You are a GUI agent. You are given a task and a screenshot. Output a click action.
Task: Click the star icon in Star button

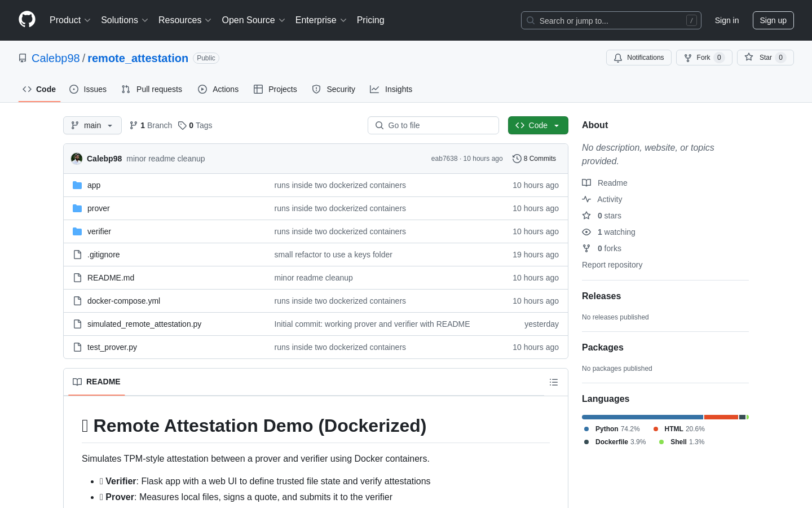(x=749, y=57)
